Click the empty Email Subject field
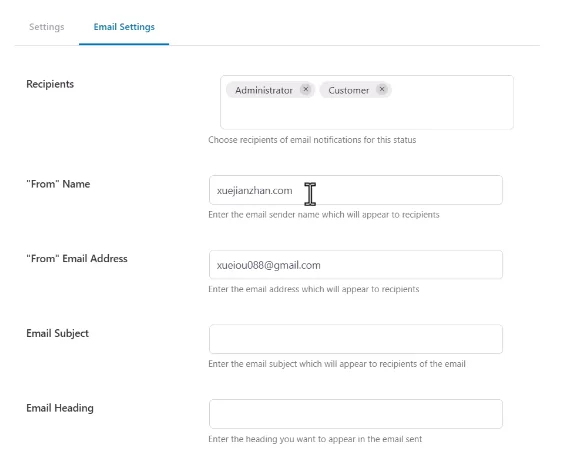The width and height of the screenshot is (576, 465). click(x=356, y=339)
